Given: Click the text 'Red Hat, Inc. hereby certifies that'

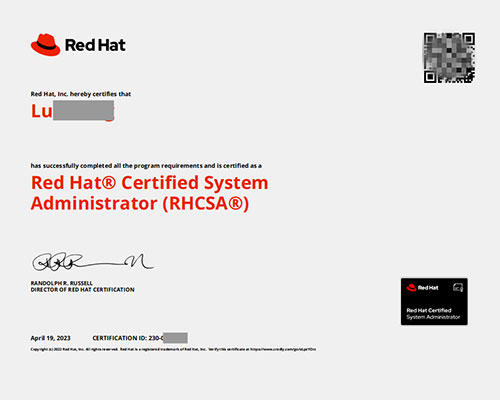Looking at the screenshot, I should tap(81, 94).
